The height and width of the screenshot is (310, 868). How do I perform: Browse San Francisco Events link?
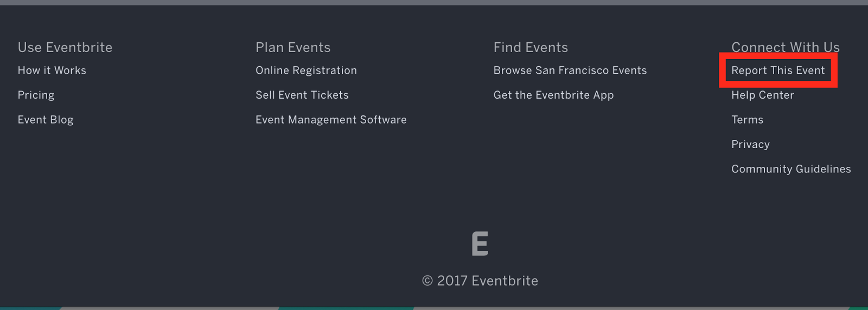point(570,70)
